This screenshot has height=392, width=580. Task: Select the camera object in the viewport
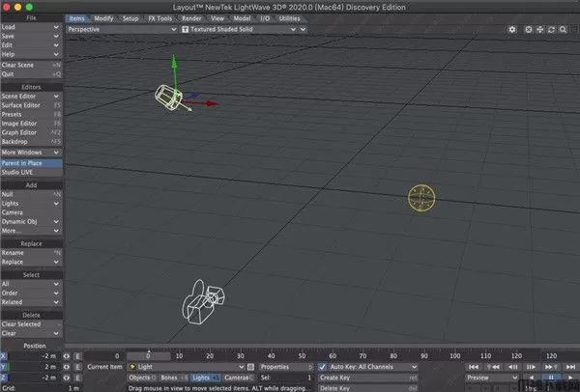tap(205, 303)
